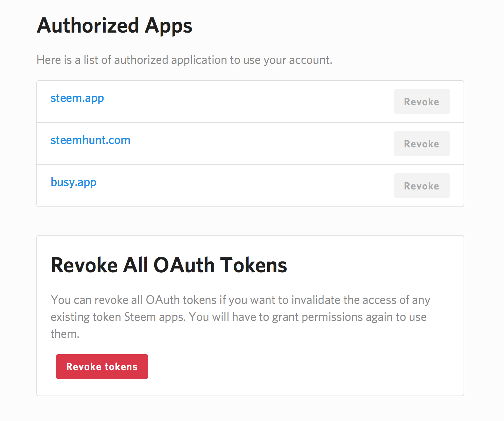Revoke access for steemhunt.com

[421, 144]
